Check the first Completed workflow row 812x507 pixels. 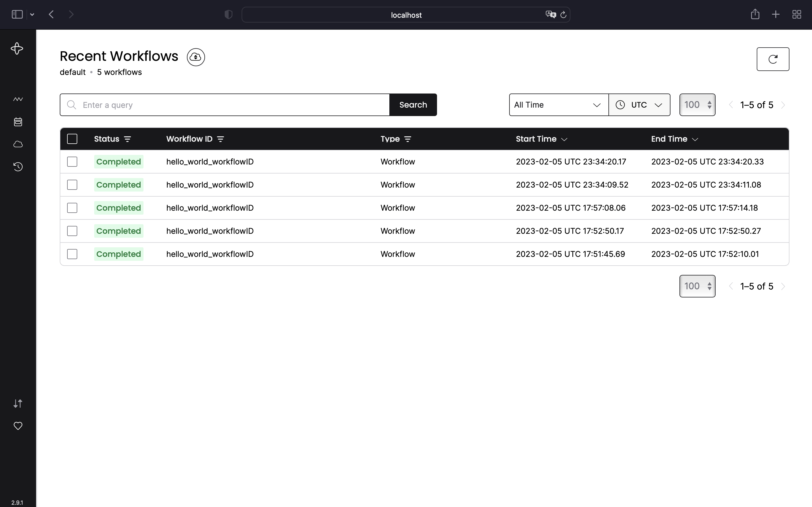click(72, 161)
